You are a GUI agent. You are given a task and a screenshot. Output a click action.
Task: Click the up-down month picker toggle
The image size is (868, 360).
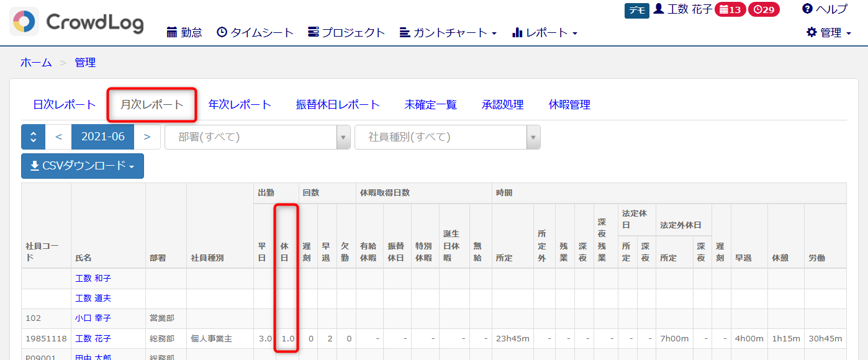tap(33, 137)
